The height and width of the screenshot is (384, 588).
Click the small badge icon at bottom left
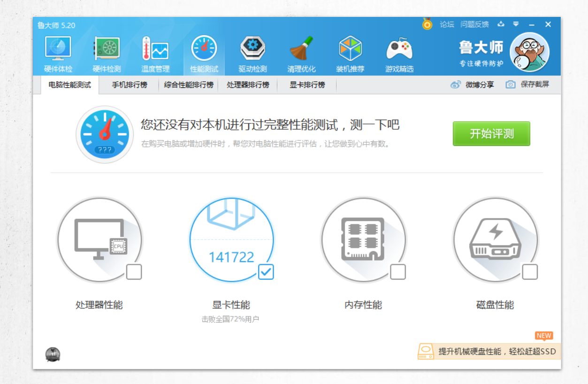pos(53,354)
